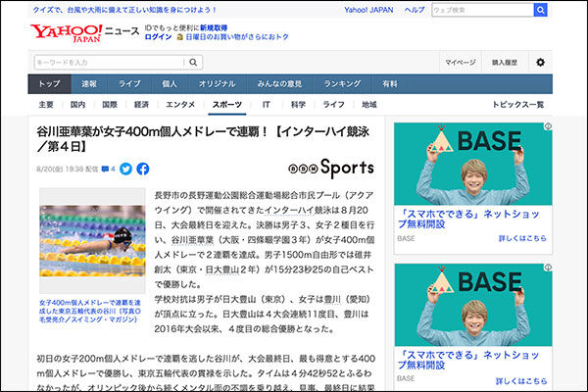588x392 pixels.
Task: Click the 8/20 19:38 配信 timestamp
Action: point(67,170)
